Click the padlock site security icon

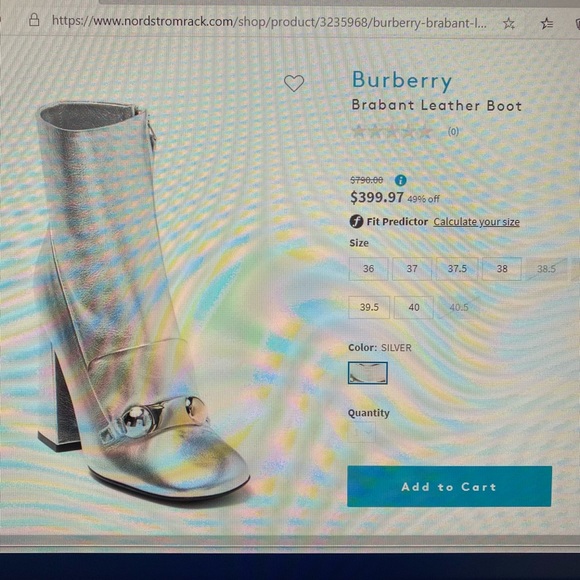pyautogui.click(x=34, y=20)
